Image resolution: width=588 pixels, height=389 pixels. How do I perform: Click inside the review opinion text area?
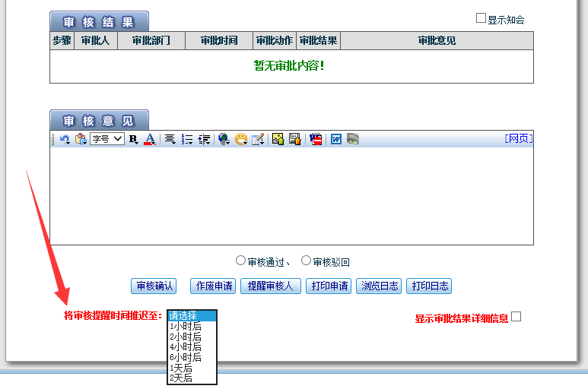click(x=291, y=195)
